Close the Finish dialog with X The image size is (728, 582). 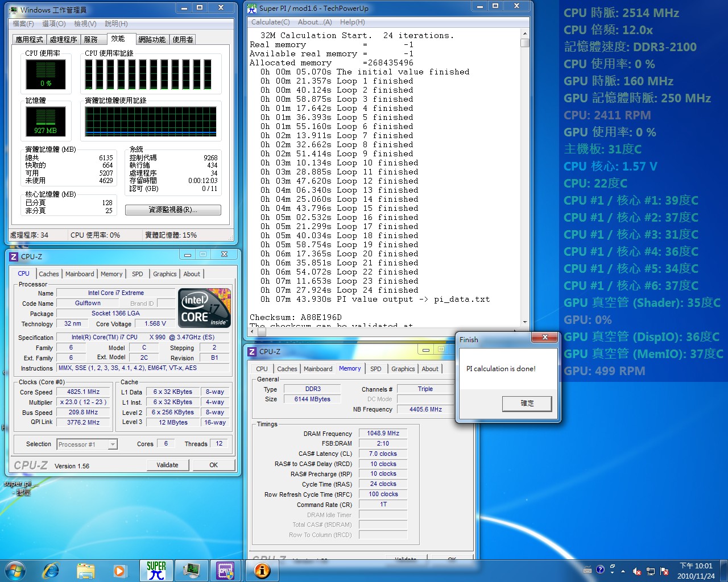(x=545, y=338)
